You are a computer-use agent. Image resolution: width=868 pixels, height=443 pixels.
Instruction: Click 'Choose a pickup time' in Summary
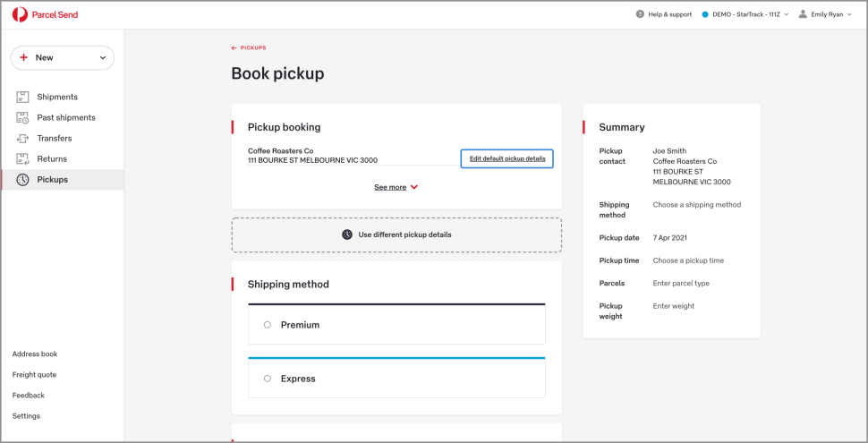pyautogui.click(x=688, y=260)
